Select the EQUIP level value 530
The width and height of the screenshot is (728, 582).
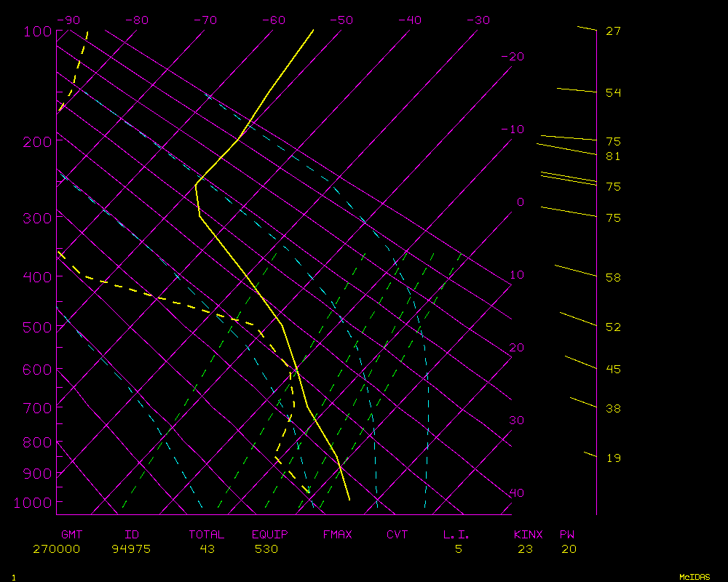pyautogui.click(x=266, y=549)
